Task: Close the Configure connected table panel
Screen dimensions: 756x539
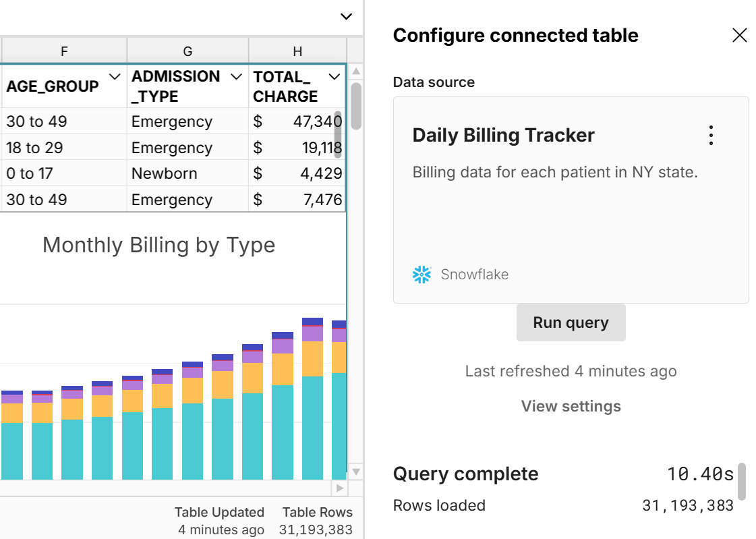Action: (739, 36)
